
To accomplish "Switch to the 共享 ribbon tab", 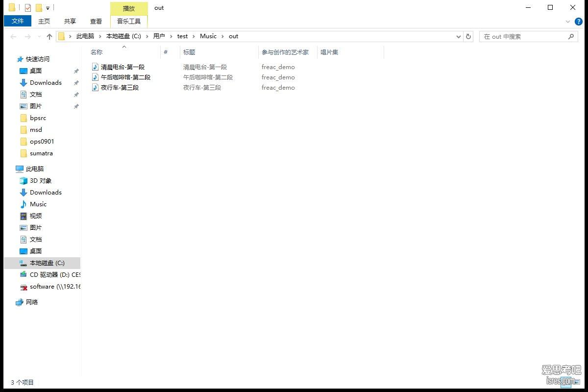I will pos(70,21).
